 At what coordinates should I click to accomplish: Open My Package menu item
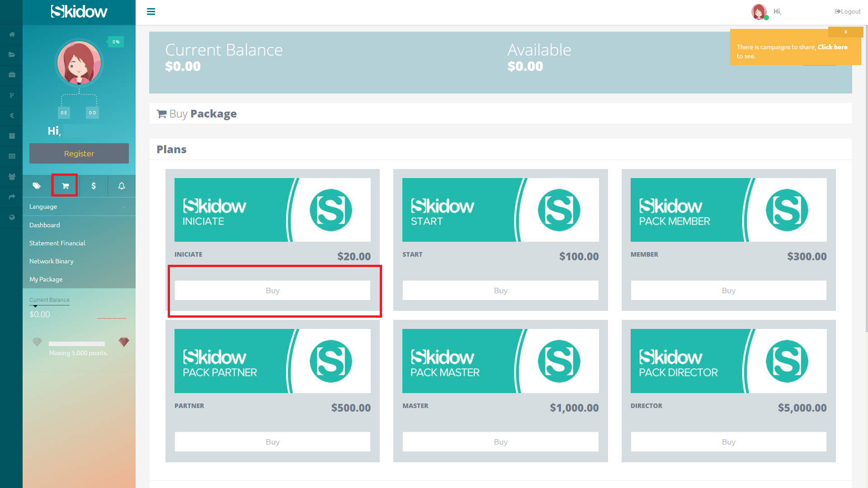click(46, 279)
